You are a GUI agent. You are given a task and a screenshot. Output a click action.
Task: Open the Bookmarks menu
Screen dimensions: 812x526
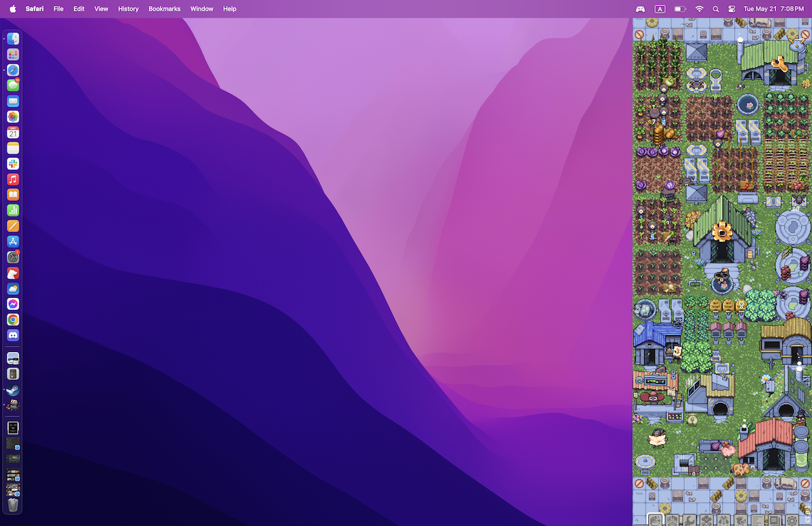click(164, 9)
